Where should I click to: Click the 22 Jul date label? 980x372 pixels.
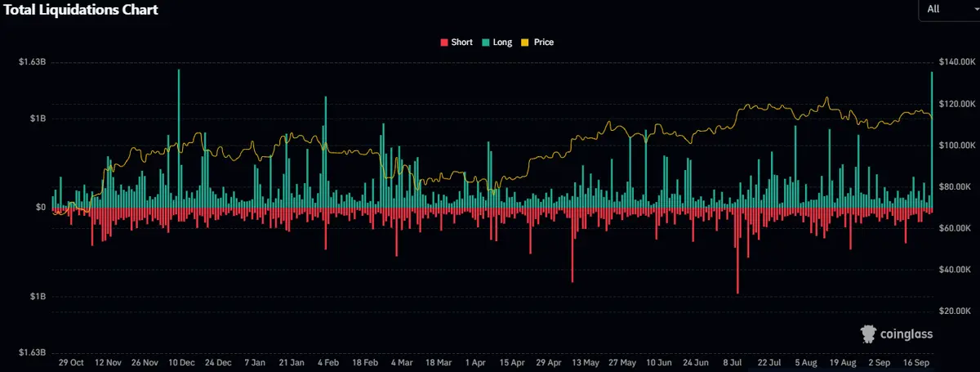click(x=769, y=361)
